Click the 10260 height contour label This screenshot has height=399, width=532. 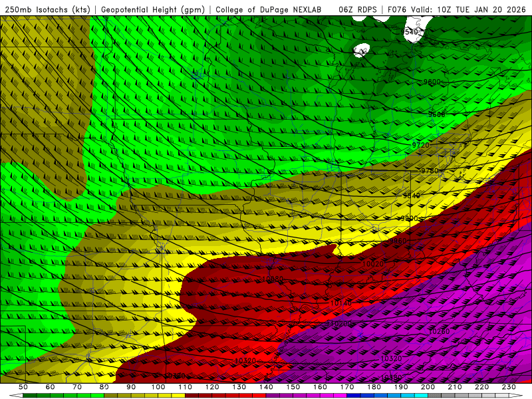click(x=439, y=331)
